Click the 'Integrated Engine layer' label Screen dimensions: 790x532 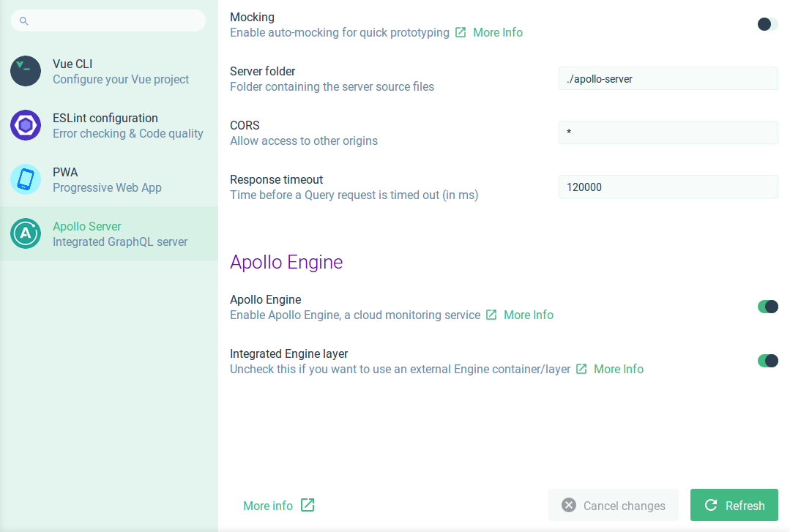click(288, 353)
